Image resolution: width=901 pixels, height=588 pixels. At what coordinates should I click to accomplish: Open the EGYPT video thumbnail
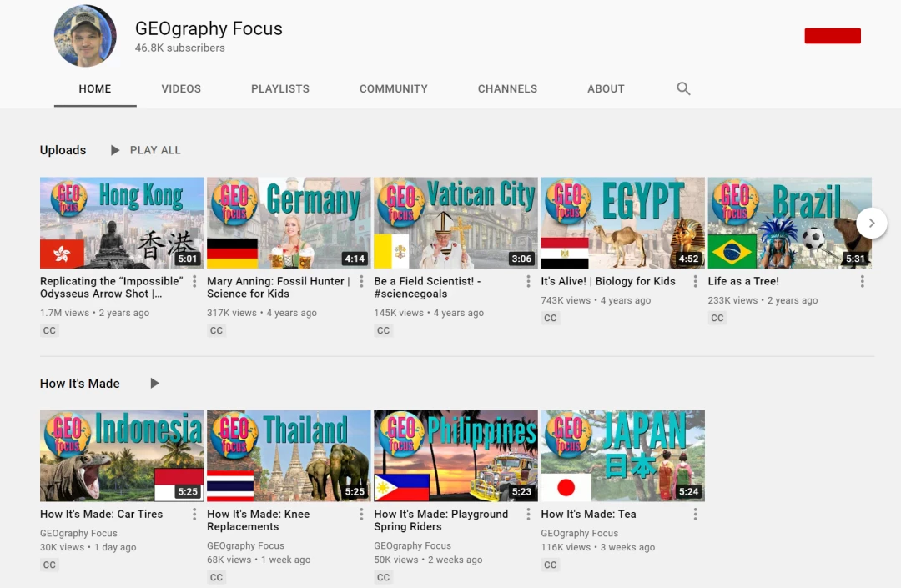click(623, 223)
